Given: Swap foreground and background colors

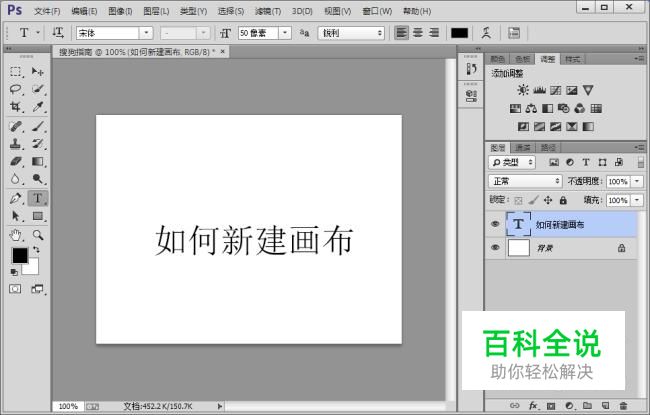Looking at the screenshot, I should coord(36,250).
